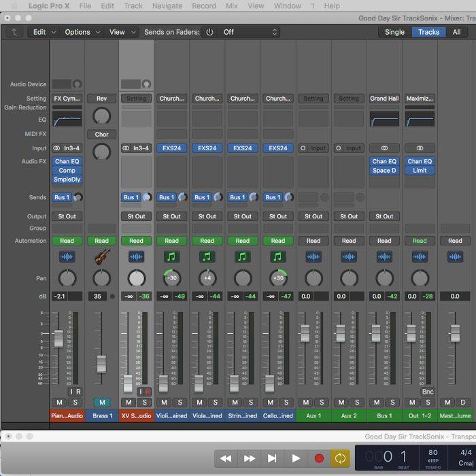Mute the Pian...Audio channel
This screenshot has width=476, height=476.
pos(59,403)
